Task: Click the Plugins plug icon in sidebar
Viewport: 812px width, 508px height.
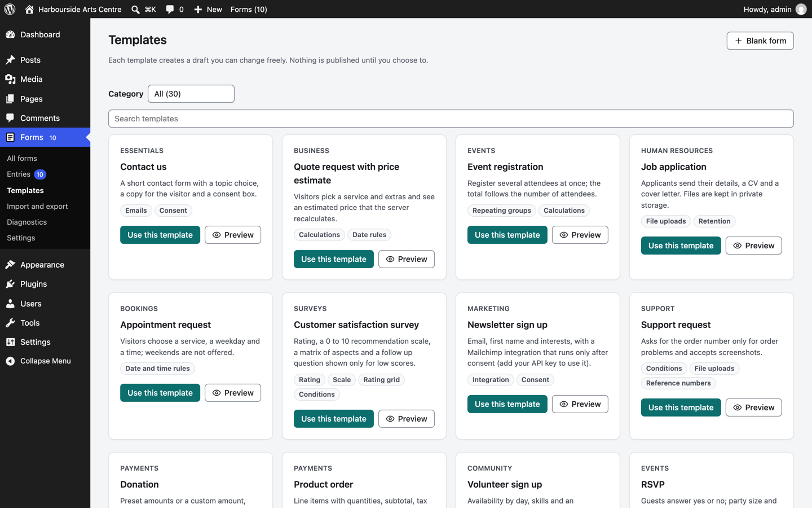Action: [x=10, y=284]
